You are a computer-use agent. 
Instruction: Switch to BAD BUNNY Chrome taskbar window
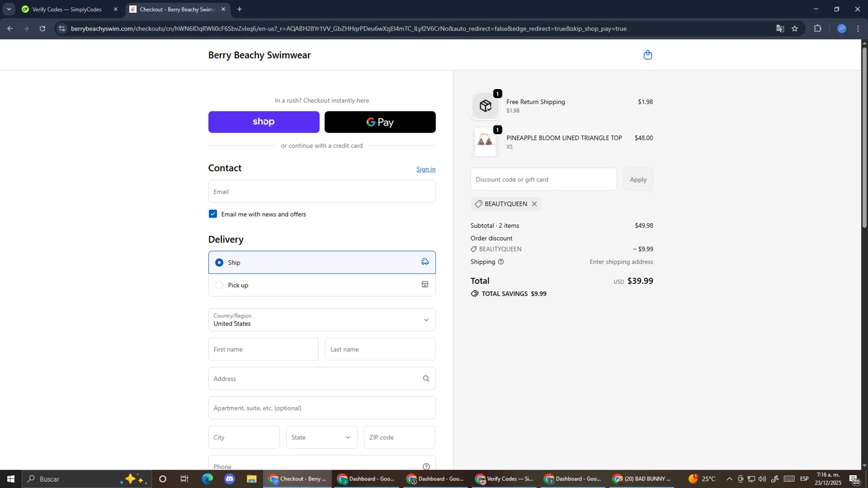(641, 479)
